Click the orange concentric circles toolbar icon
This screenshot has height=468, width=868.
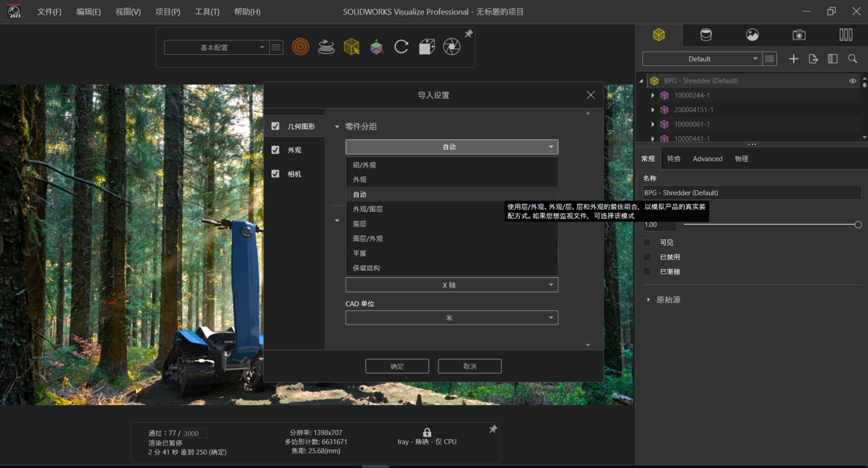300,46
